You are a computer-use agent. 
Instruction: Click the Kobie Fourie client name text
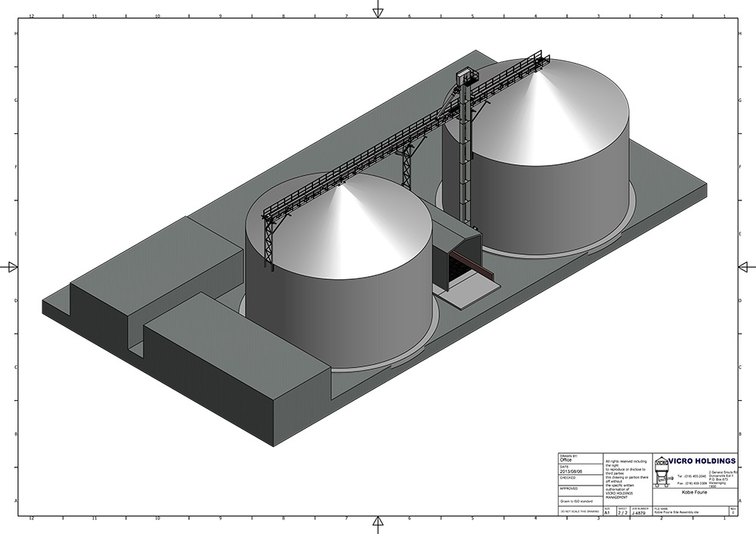tap(696, 491)
